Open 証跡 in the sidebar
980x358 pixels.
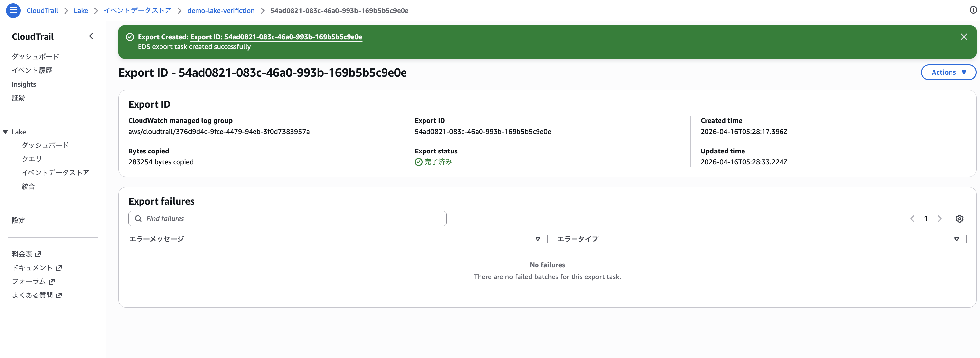point(19,98)
